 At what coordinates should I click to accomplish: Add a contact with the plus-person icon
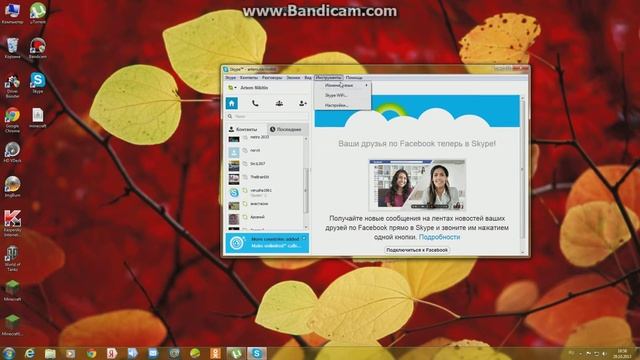[x=302, y=103]
